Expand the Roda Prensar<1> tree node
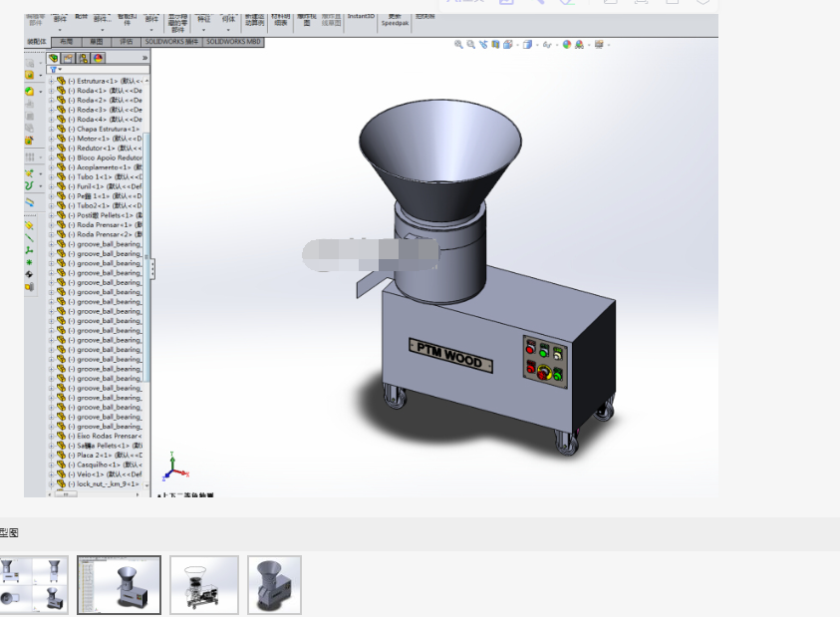Image resolution: width=840 pixels, height=624 pixels. coord(52,225)
